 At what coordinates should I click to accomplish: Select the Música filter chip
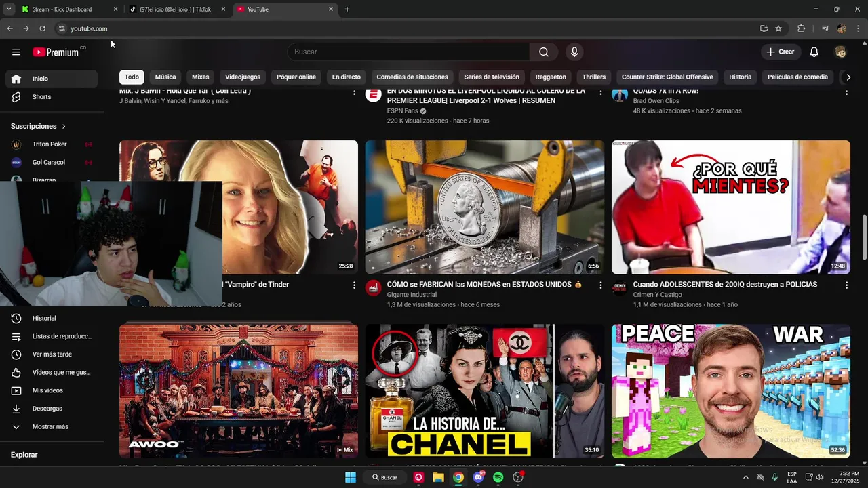(x=165, y=77)
